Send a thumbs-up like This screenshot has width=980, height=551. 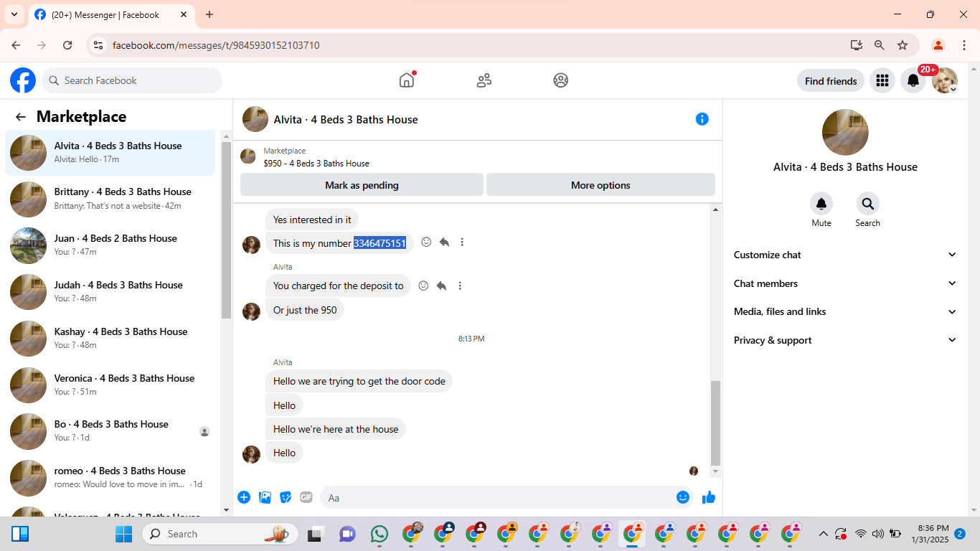pyautogui.click(x=709, y=497)
